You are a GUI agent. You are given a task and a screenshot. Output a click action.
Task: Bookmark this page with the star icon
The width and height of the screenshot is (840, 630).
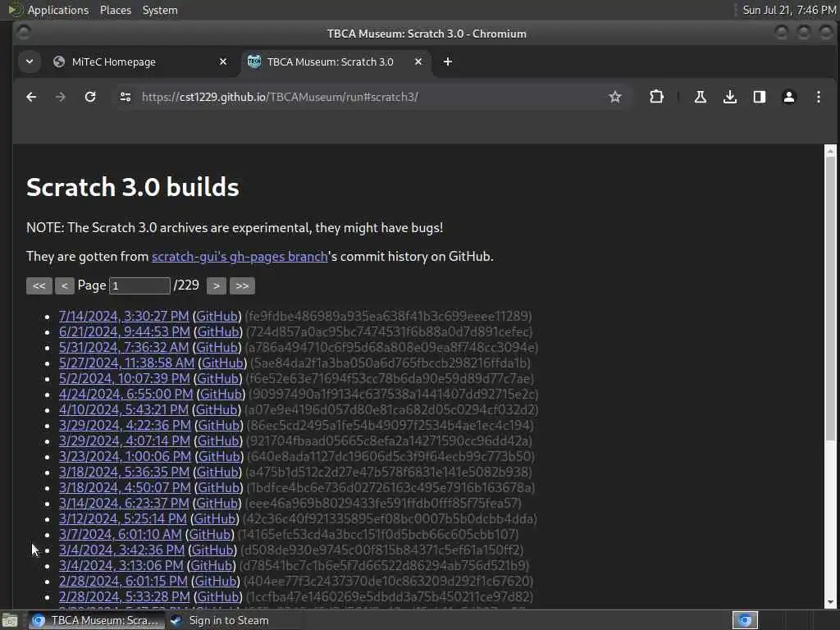(615, 97)
